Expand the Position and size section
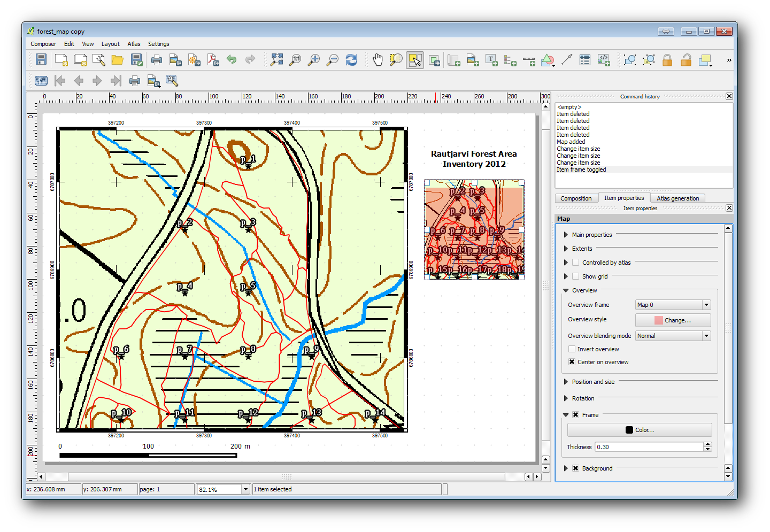770x532 pixels. tap(566, 382)
